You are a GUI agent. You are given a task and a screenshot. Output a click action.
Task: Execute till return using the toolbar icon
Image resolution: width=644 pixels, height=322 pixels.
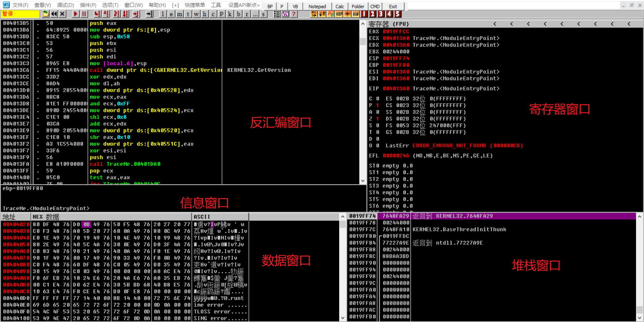pyautogui.click(x=136, y=14)
